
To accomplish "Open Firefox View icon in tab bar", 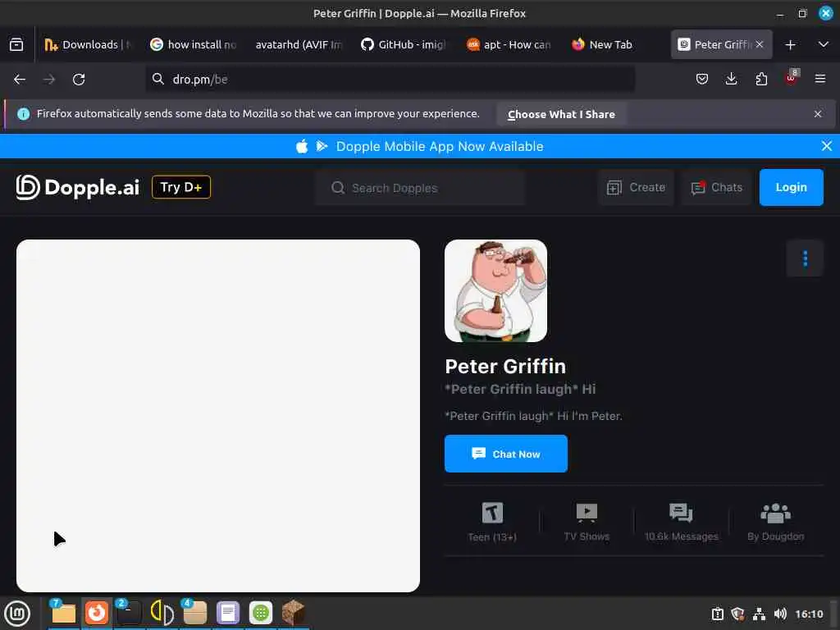I will coord(16,45).
